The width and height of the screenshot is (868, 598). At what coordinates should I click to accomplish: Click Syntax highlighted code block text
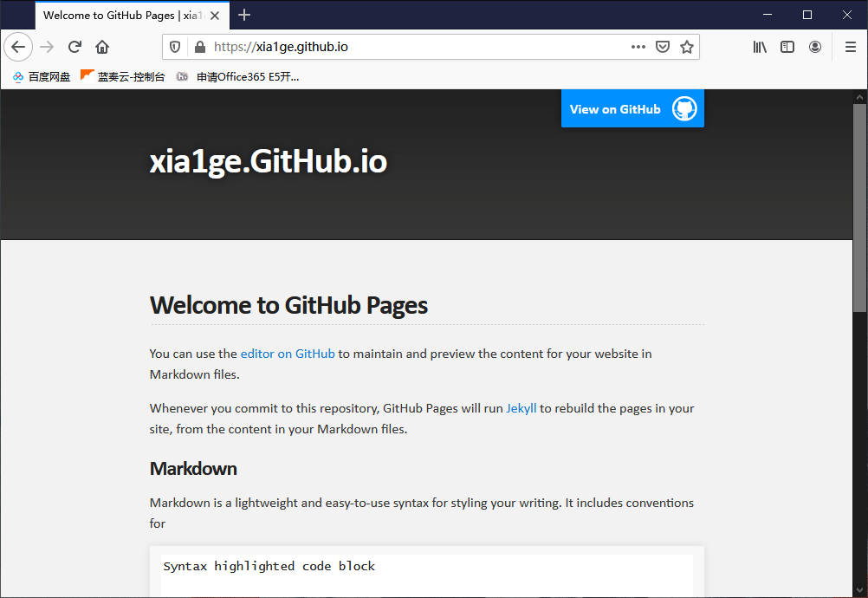(269, 566)
